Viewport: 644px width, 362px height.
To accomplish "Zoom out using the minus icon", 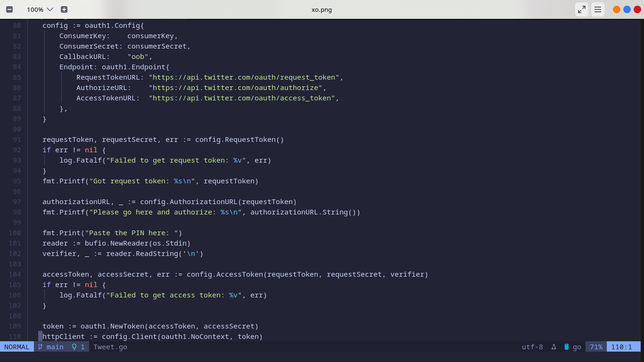I will 9,9.
